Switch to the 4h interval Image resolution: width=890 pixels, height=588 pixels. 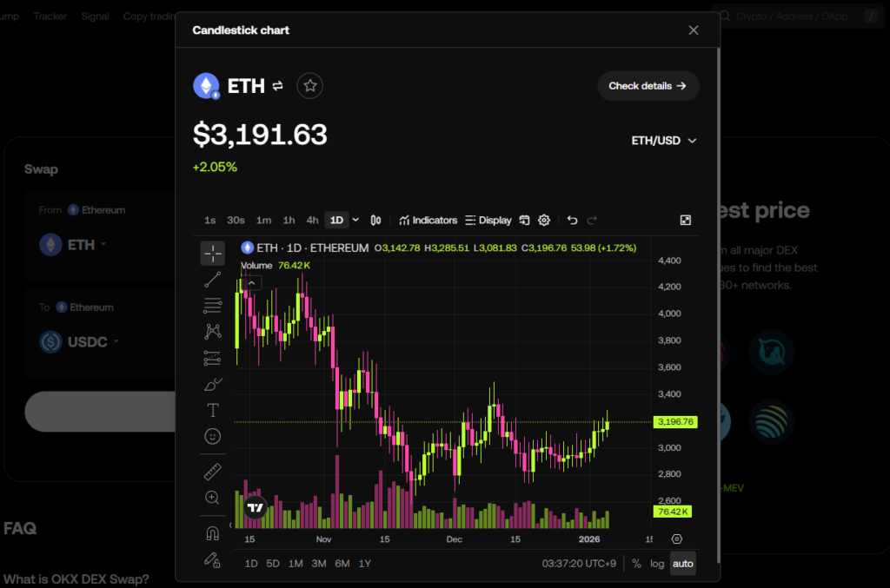(312, 221)
